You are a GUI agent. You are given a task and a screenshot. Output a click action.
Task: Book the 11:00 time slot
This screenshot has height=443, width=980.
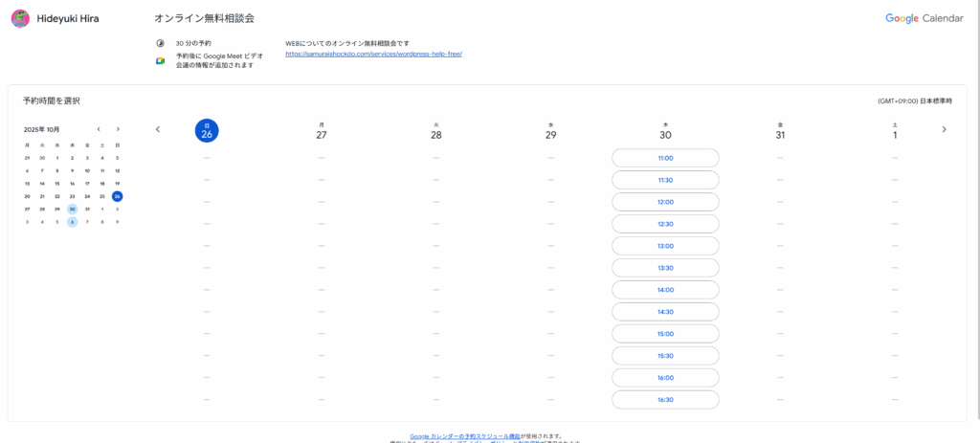coord(665,158)
